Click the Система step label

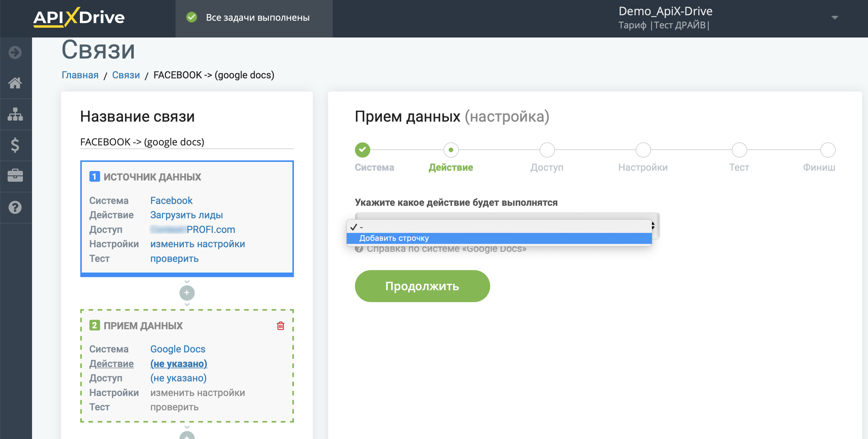coord(374,167)
